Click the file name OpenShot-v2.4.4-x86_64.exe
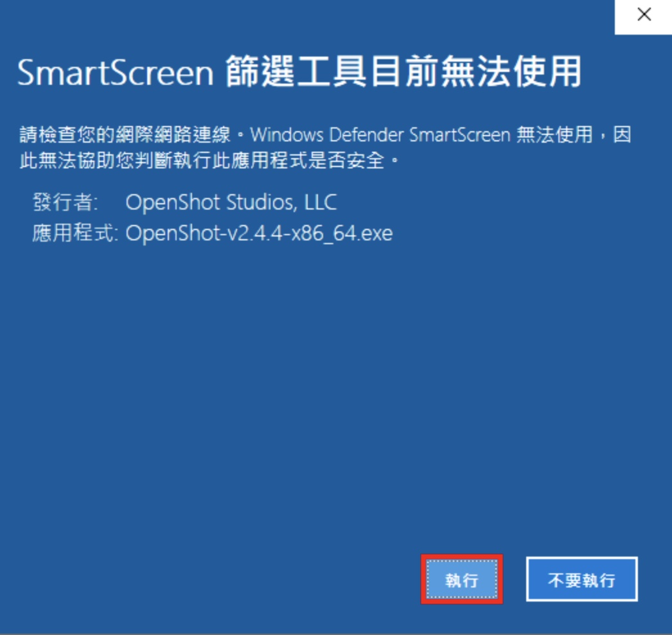 [259, 234]
